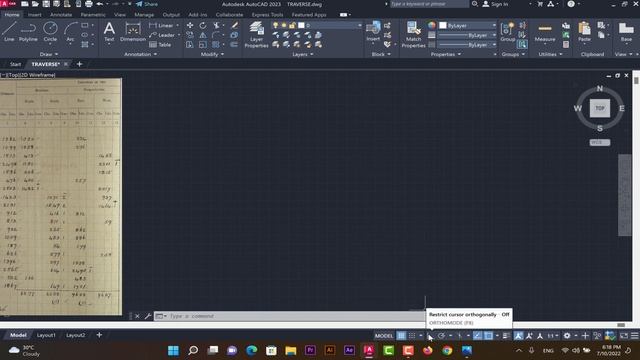This screenshot has height=360, width=640.
Task: Click the white ByLayer color swatch
Action: click(443, 25)
